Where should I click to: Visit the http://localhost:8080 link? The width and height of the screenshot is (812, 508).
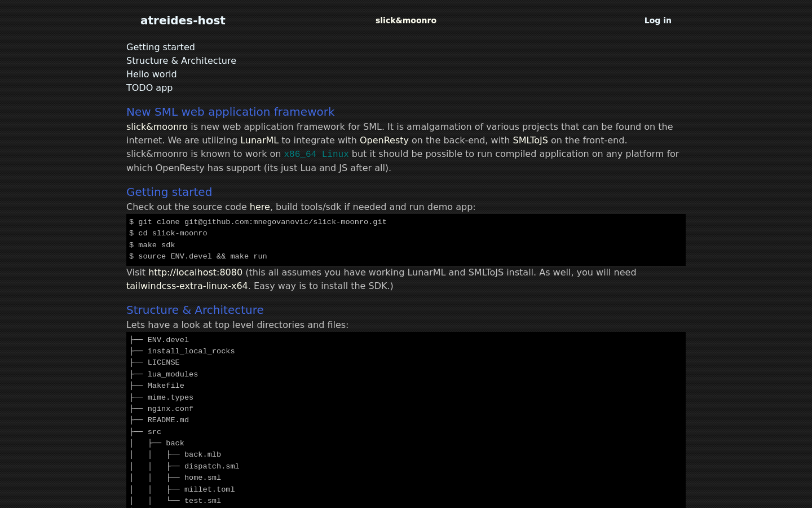(x=195, y=272)
